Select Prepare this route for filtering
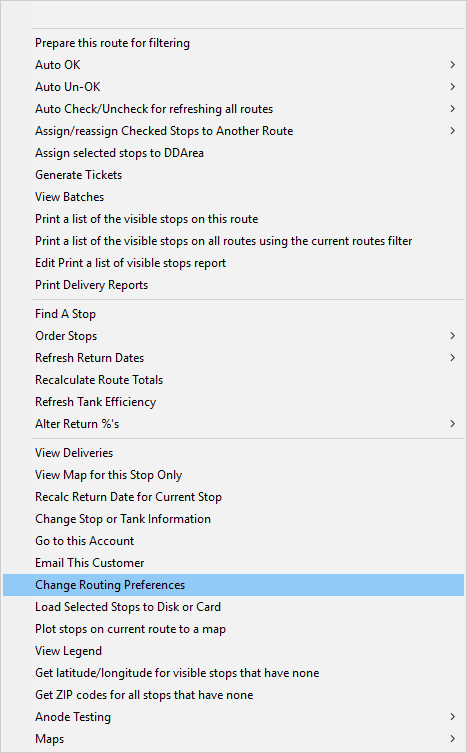 pyautogui.click(x=234, y=43)
